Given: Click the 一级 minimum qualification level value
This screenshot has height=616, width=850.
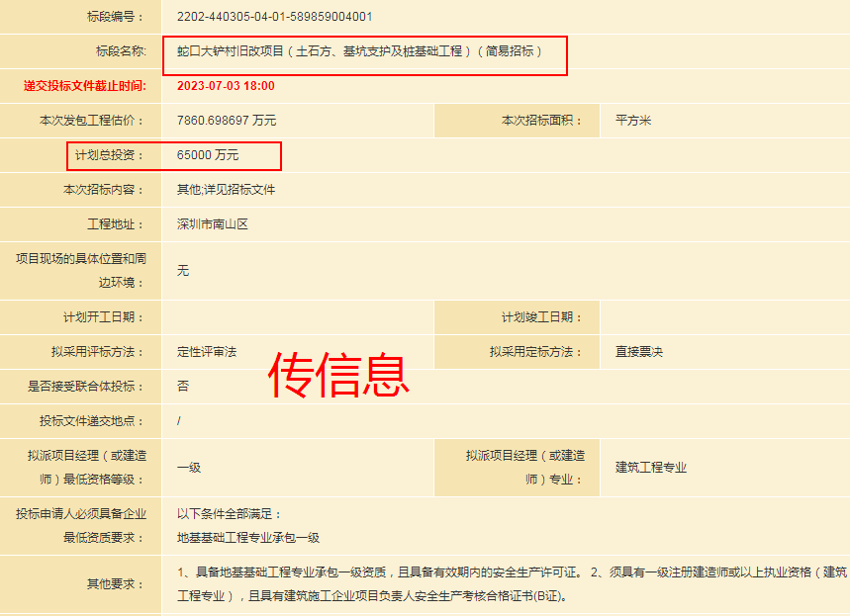Looking at the screenshot, I should [x=189, y=468].
